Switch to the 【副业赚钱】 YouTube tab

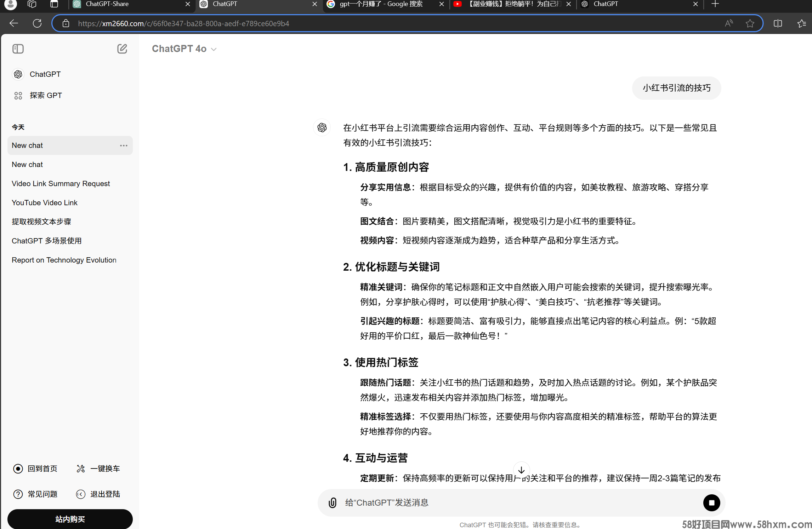[513, 4]
